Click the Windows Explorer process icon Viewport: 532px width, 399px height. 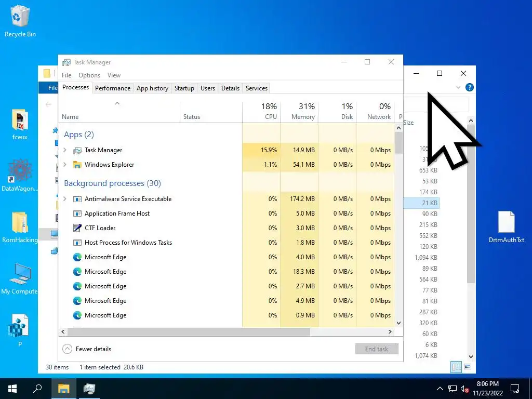77,165
